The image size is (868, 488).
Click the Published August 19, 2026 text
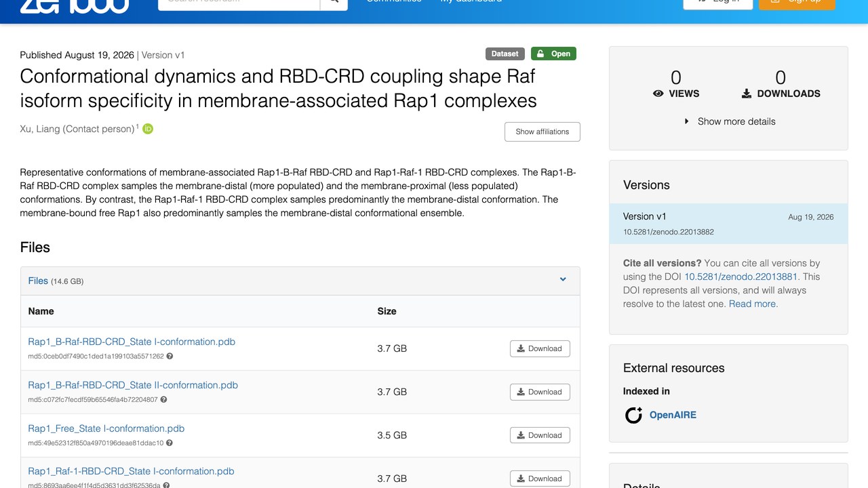[77, 55]
